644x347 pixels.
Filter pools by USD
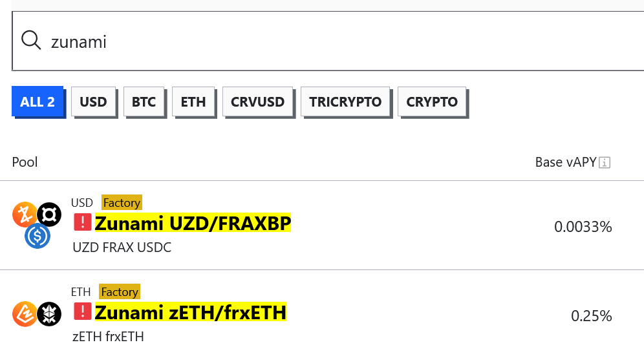tap(93, 101)
